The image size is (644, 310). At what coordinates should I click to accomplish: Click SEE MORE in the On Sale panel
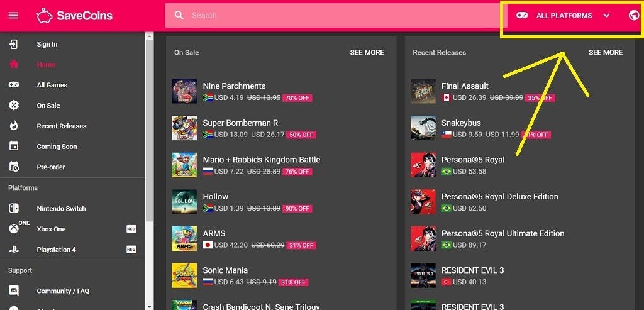367,53
